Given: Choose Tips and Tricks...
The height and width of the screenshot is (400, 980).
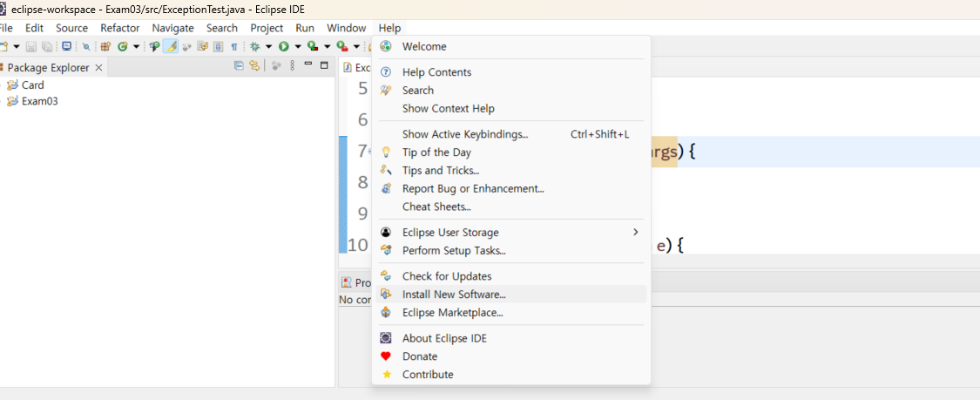Looking at the screenshot, I should pyautogui.click(x=511, y=171).
